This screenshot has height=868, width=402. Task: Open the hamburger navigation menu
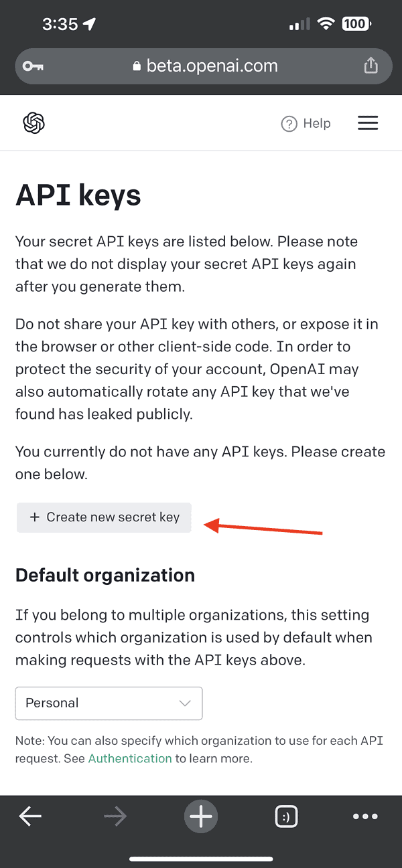[368, 123]
